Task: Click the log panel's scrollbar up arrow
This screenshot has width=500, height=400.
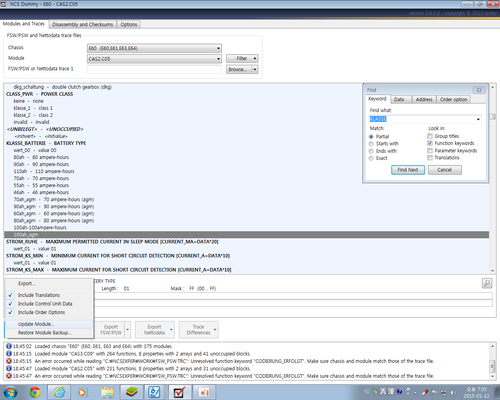Action: (492, 346)
